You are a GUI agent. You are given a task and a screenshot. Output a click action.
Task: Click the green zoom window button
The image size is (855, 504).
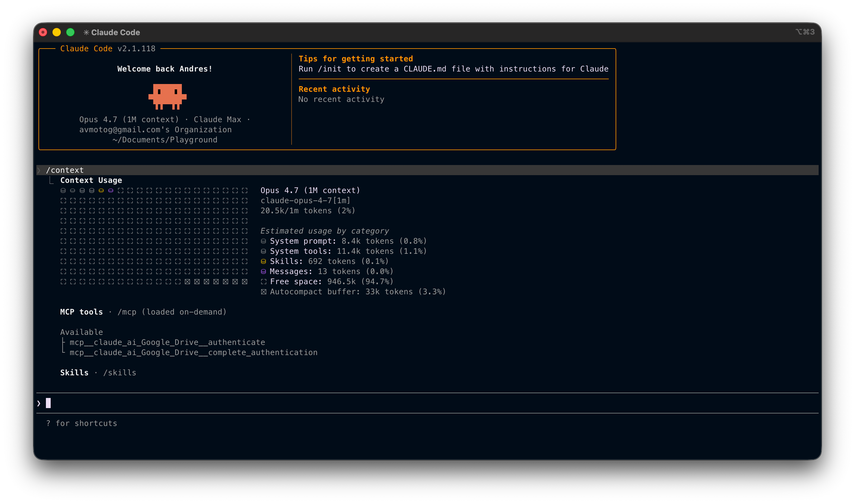pos(70,32)
